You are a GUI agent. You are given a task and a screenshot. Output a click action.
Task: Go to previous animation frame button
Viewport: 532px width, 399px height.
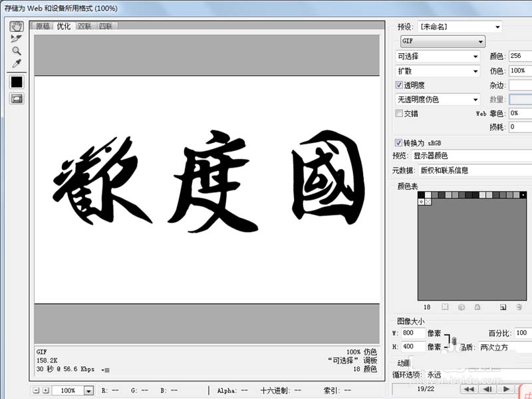tap(487, 389)
